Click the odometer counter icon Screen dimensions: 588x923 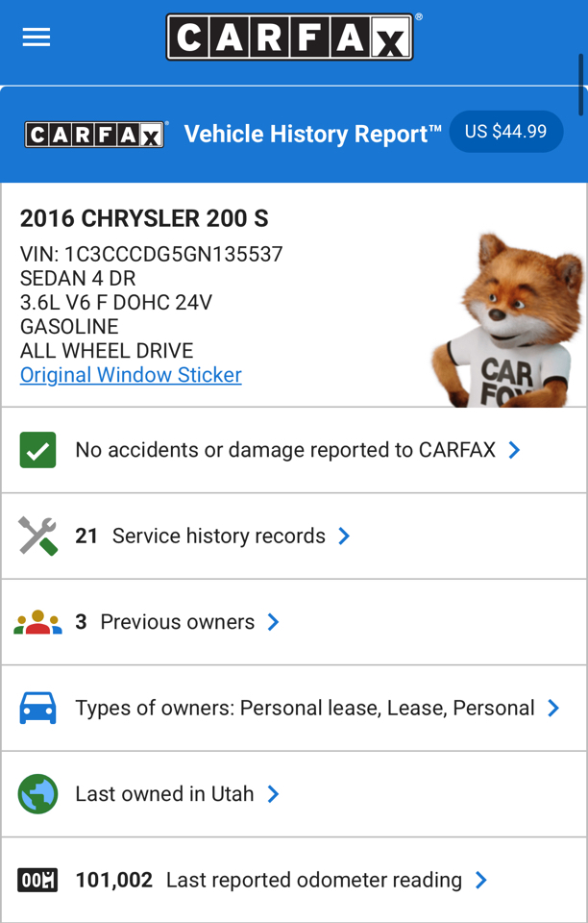37,880
